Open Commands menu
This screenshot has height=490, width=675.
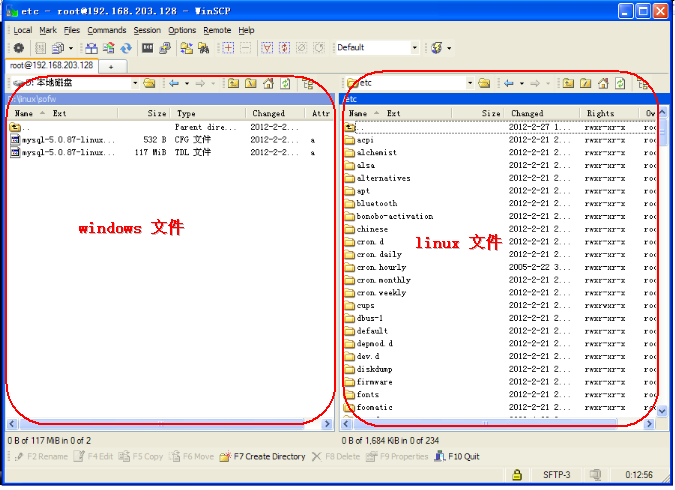(x=107, y=30)
